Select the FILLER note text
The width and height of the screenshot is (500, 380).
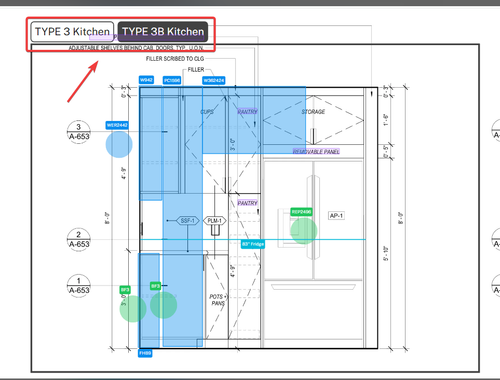[196, 70]
